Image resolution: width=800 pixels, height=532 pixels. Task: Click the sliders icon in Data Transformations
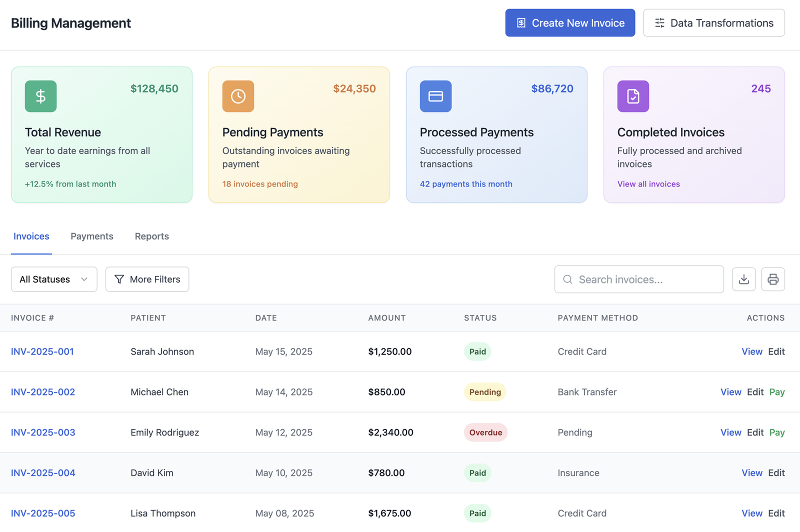(659, 22)
